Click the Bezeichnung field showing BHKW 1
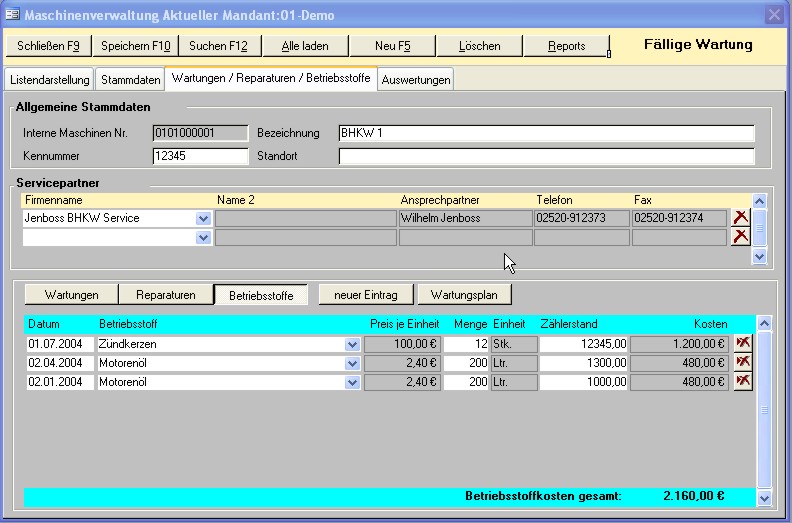 547,133
